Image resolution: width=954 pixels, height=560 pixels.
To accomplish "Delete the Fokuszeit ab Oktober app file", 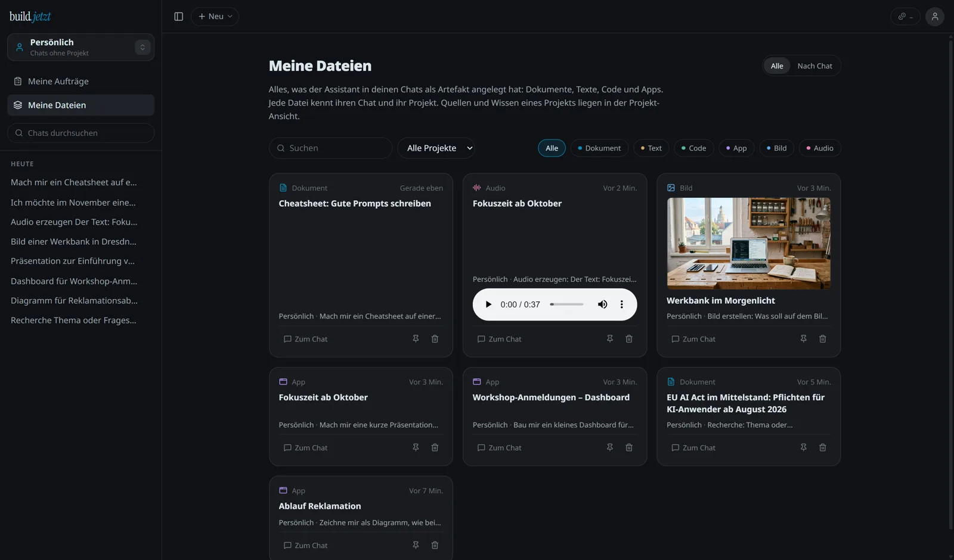I will point(435,447).
